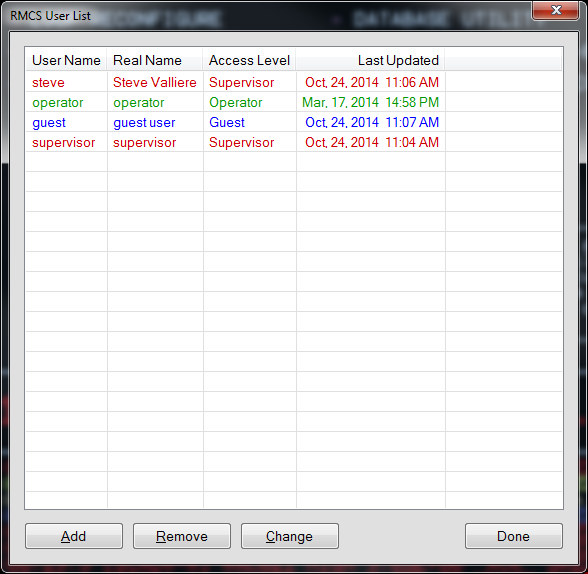
Task: Sort by the Access Level column header
Action: tap(249, 60)
